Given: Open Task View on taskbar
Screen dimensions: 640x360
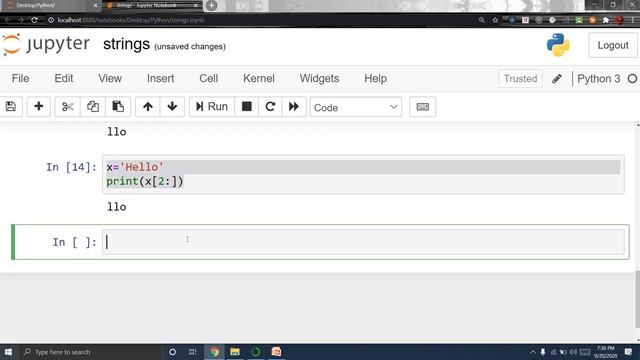Looking at the screenshot, I should pos(192,352).
